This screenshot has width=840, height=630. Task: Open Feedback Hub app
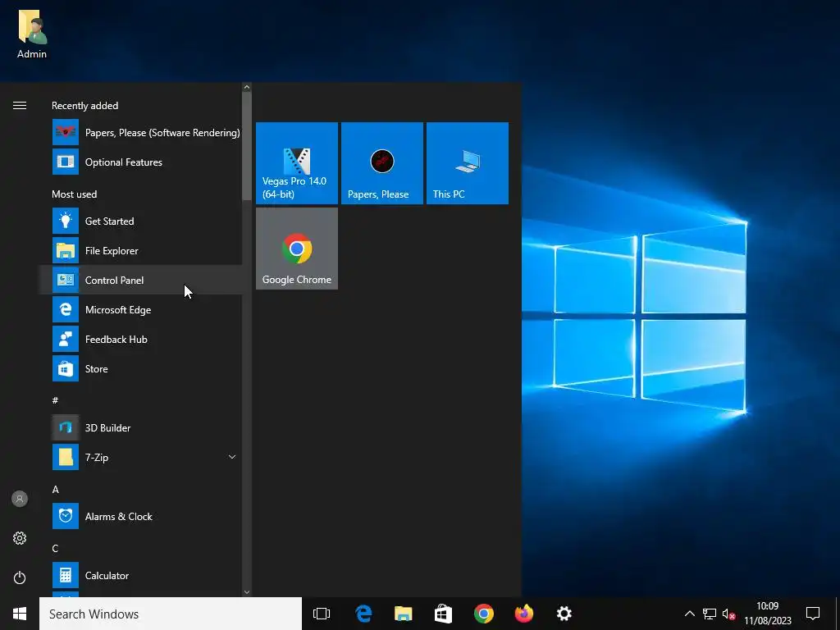[140, 339]
